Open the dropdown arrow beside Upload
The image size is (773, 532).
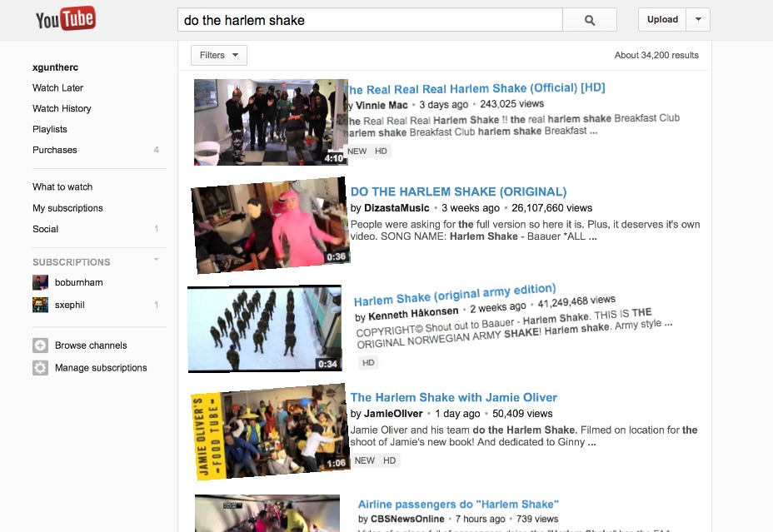[698, 20]
